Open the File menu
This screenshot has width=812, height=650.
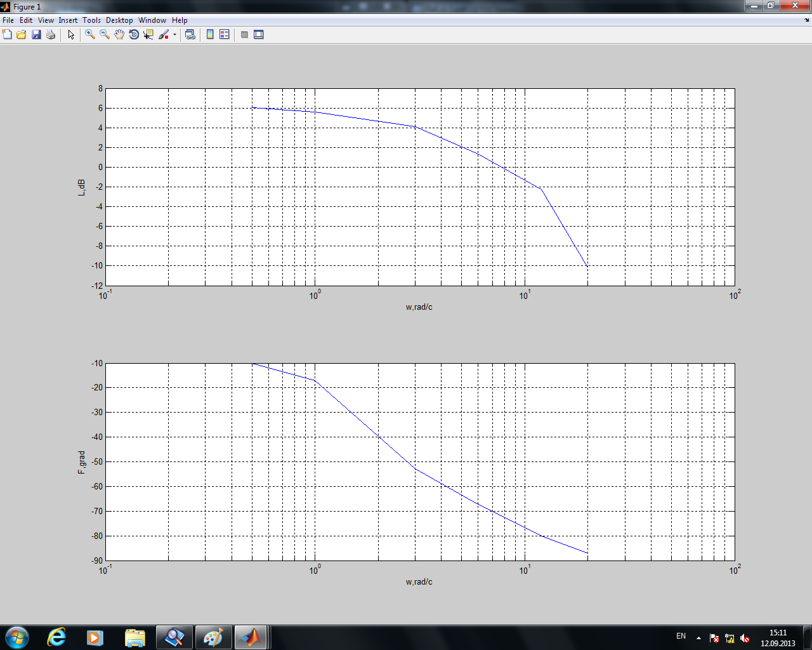coord(8,20)
